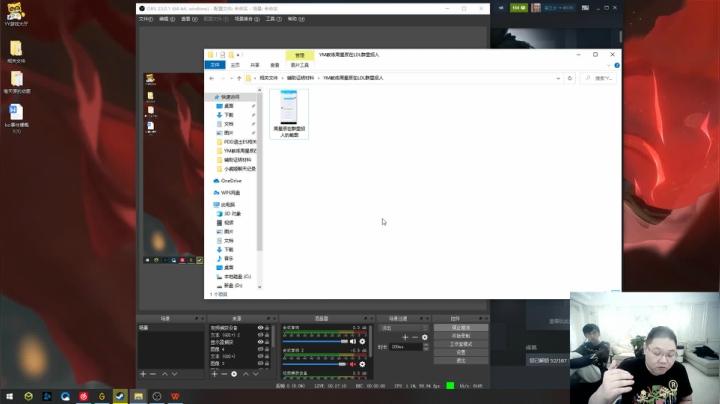Move the scene down in 场景 panel

[174, 374]
